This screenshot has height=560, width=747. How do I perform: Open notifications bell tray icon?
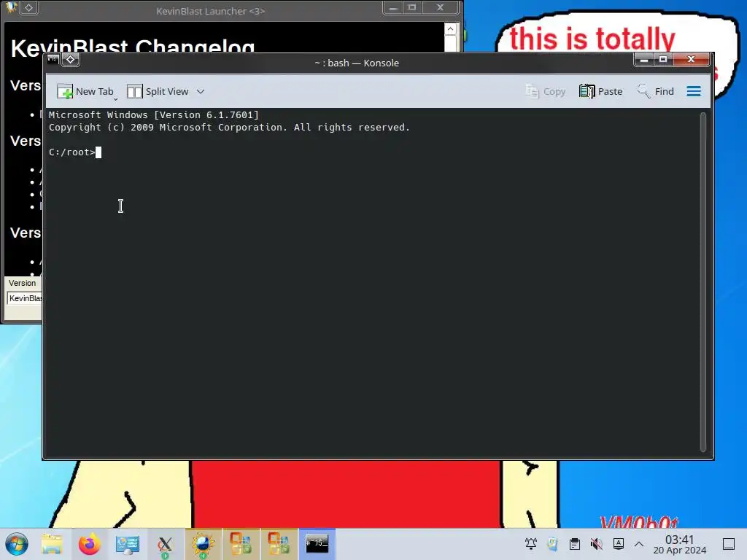(x=531, y=543)
